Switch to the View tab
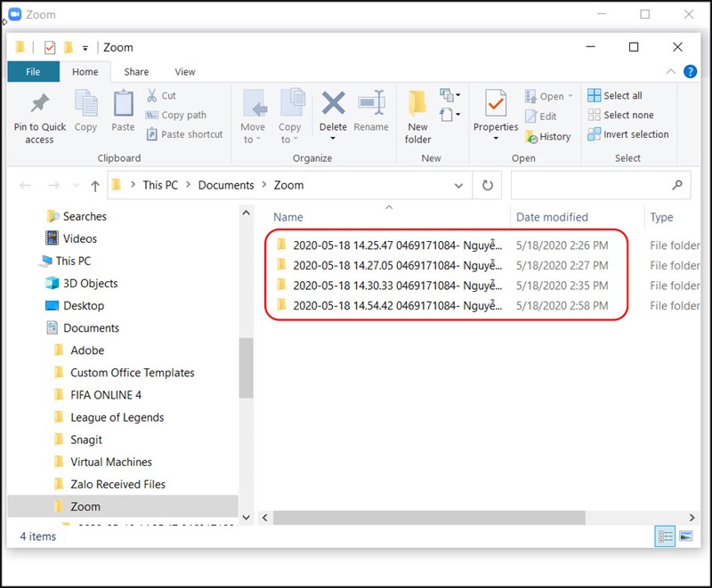Image resolution: width=712 pixels, height=588 pixels. pyautogui.click(x=185, y=71)
